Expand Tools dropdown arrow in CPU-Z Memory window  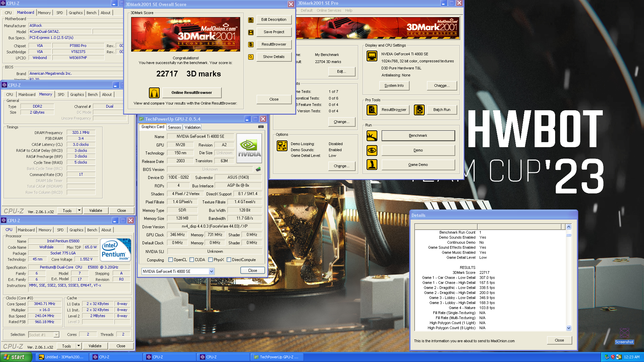click(79, 210)
